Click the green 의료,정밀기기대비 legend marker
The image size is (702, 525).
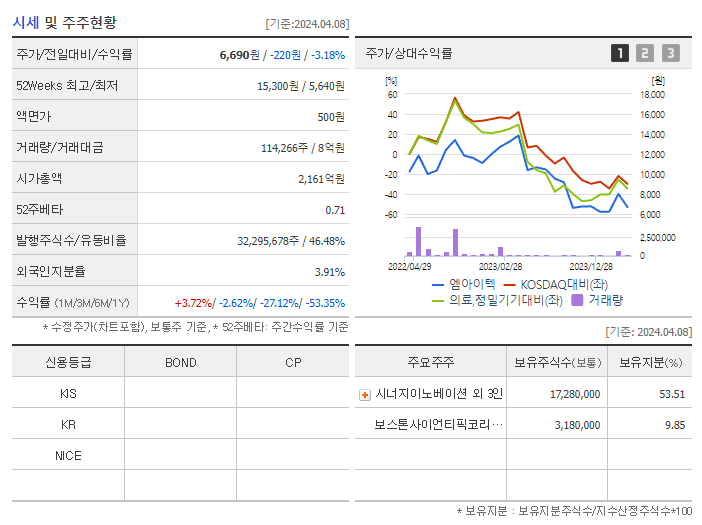(438, 301)
